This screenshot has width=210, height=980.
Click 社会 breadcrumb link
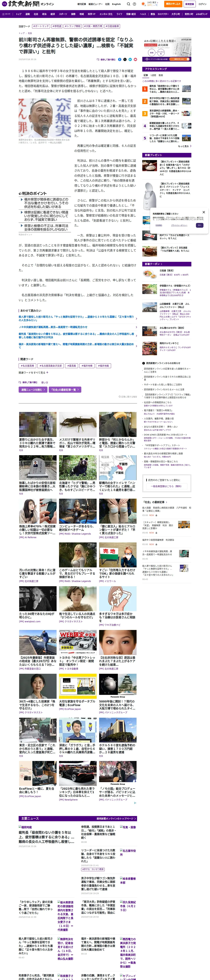(x=30, y=33)
